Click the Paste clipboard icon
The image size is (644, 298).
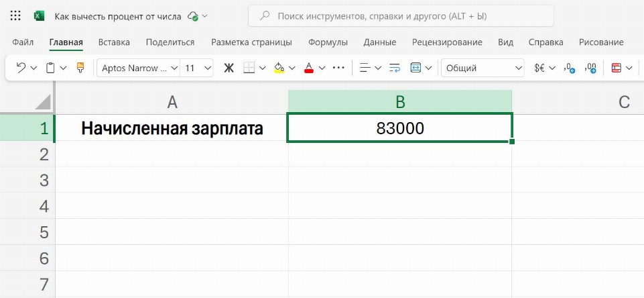(x=50, y=68)
